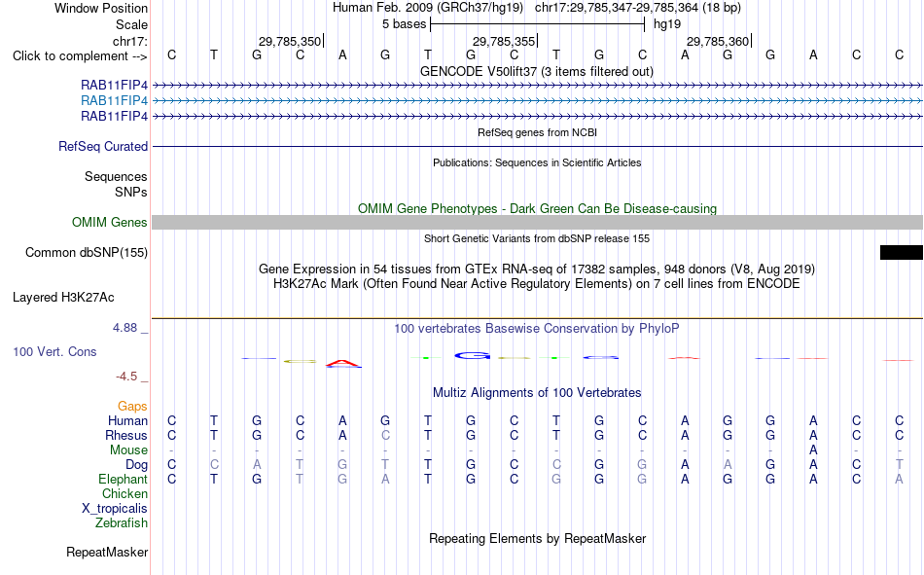Open 100 vertebrates Basewise Conservation title
This screenshot has width=924, height=575.
(537, 329)
